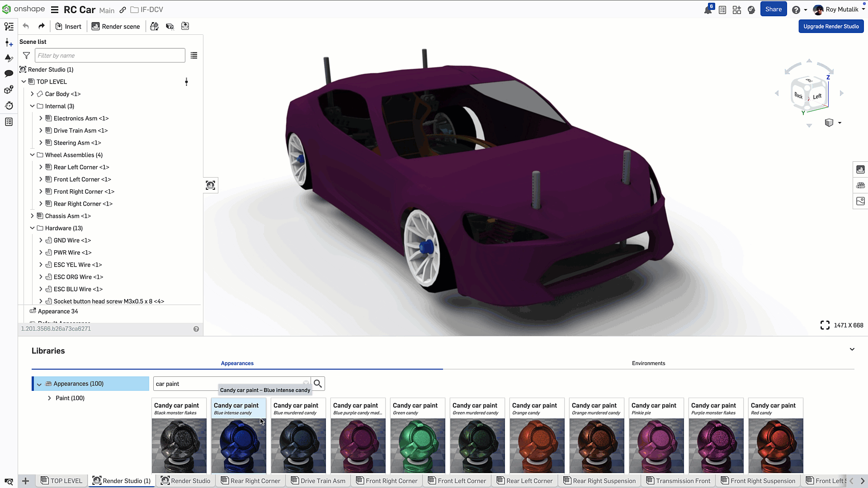Click the Render scene button
This screenshot has width=868, height=488.
point(116,26)
